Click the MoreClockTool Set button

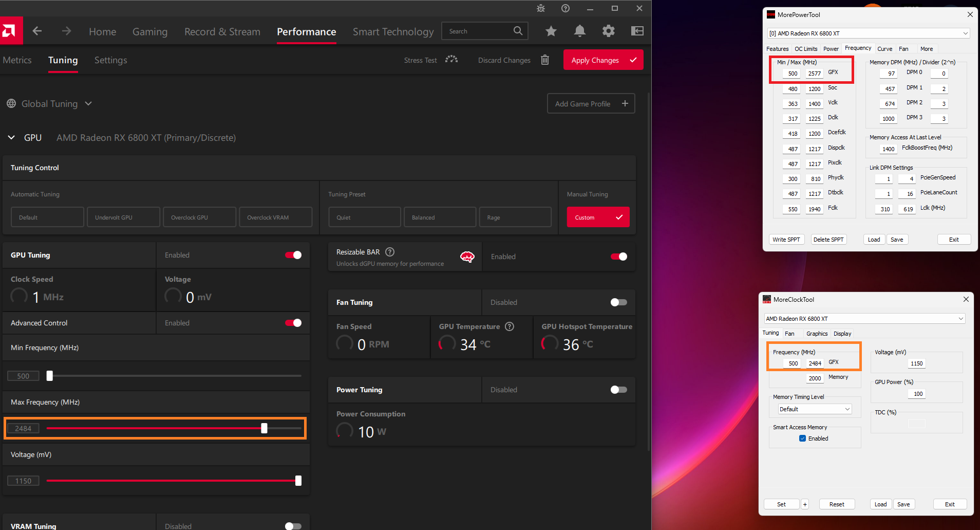click(781, 504)
